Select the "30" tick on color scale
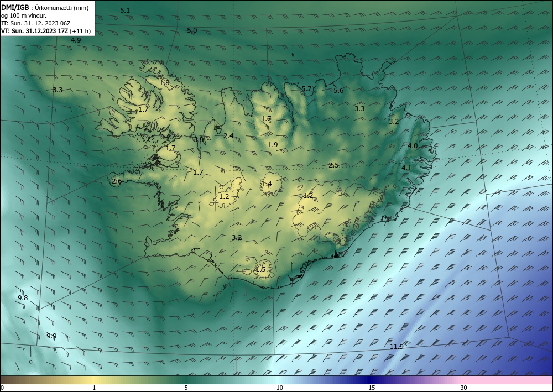Screen dimensions: 553x392 pyautogui.click(x=464, y=388)
